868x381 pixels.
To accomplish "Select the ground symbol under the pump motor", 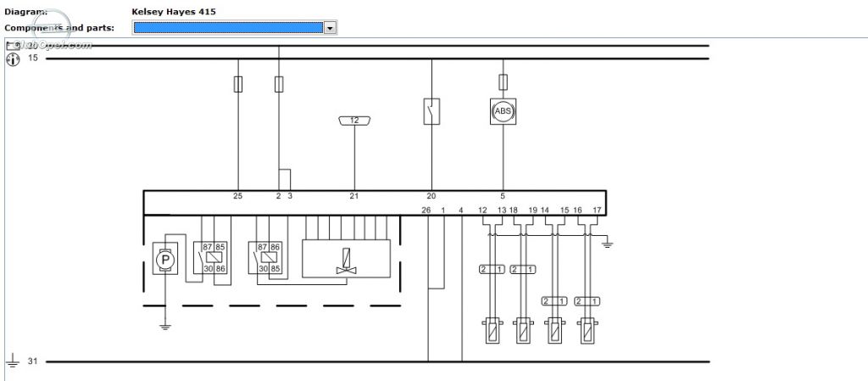I will [165, 327].
